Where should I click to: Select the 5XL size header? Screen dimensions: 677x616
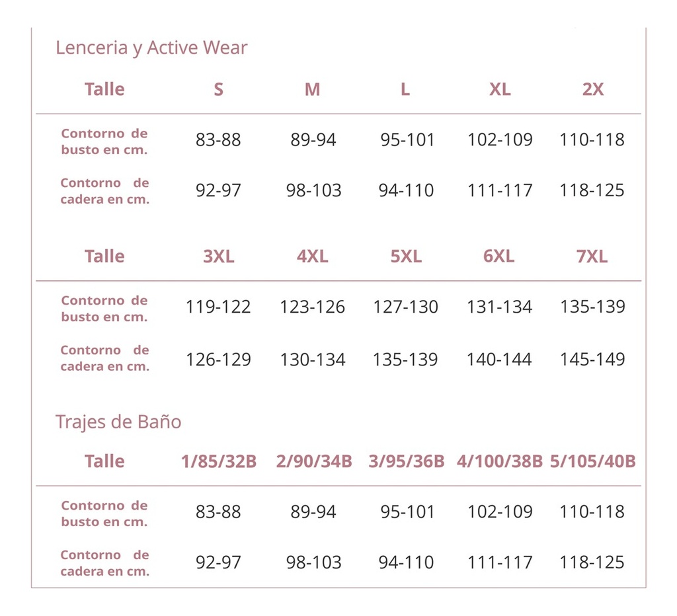coord(406,256)
